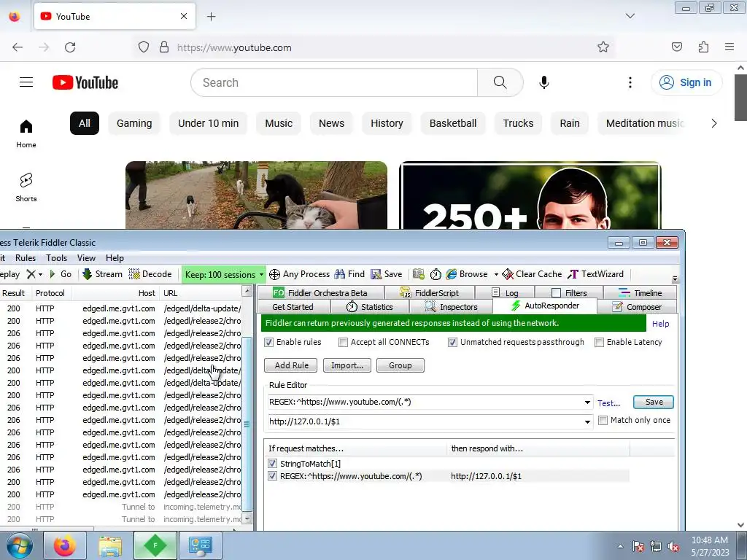Go back in Firefox
Image resolution: width=747 pixels, height=560 pixels.
tap(18, 47)
